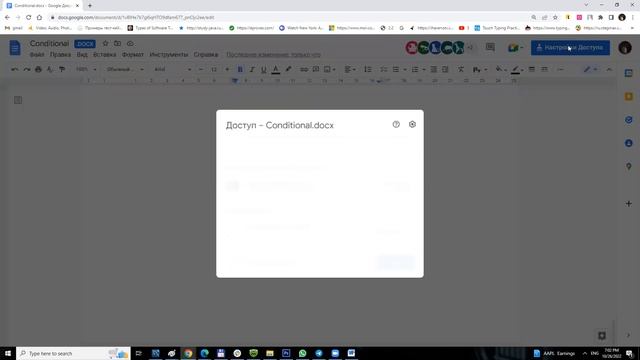
Task: Open the text alignment dropdown
Action: [350, 69]
